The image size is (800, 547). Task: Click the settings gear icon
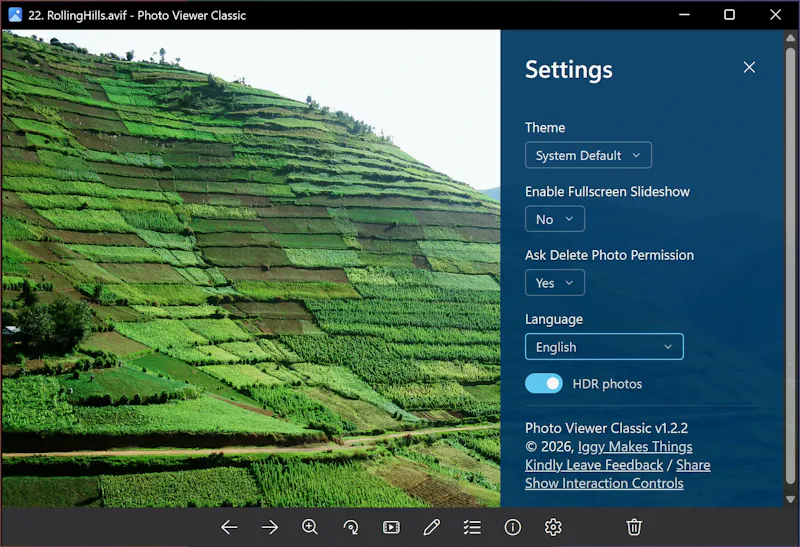[553, 527]
